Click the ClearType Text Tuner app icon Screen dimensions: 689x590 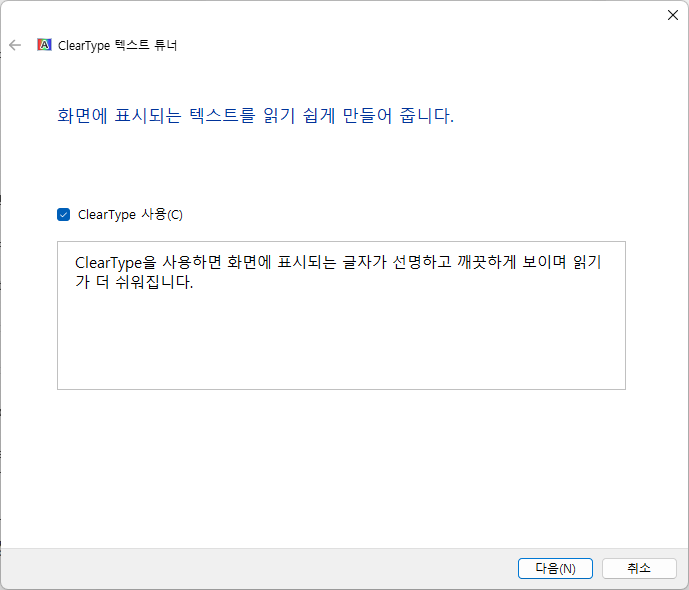pos(44,45)
